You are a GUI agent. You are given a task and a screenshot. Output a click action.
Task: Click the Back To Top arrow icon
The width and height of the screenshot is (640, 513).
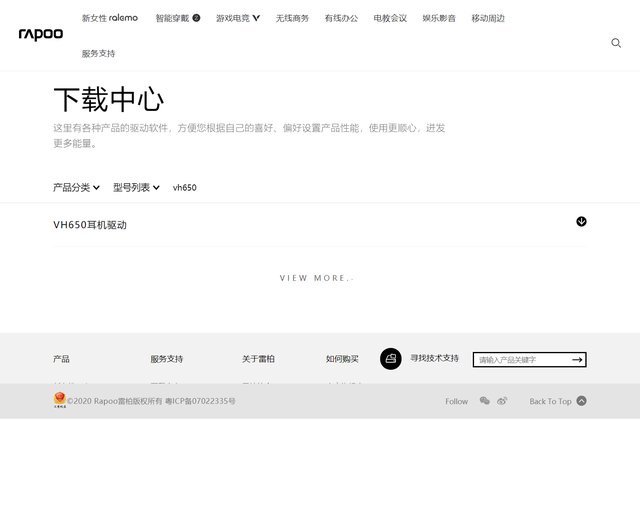click(x=581, y=401)
